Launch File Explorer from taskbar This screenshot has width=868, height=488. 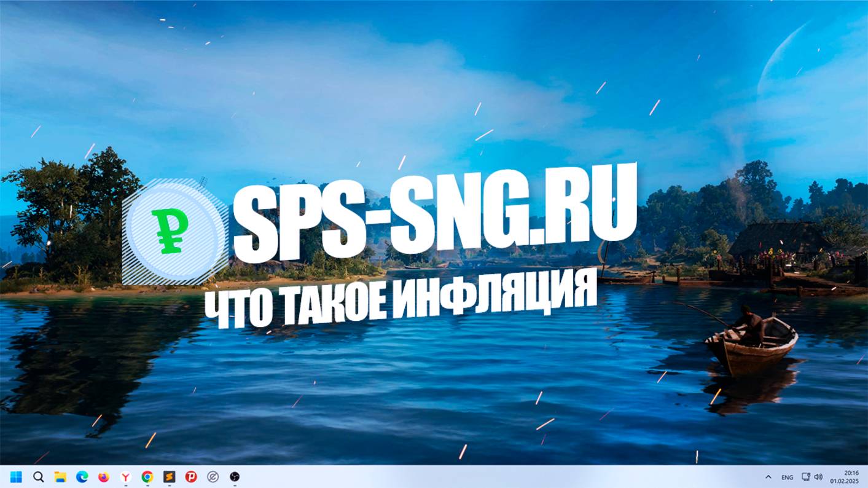60,477
